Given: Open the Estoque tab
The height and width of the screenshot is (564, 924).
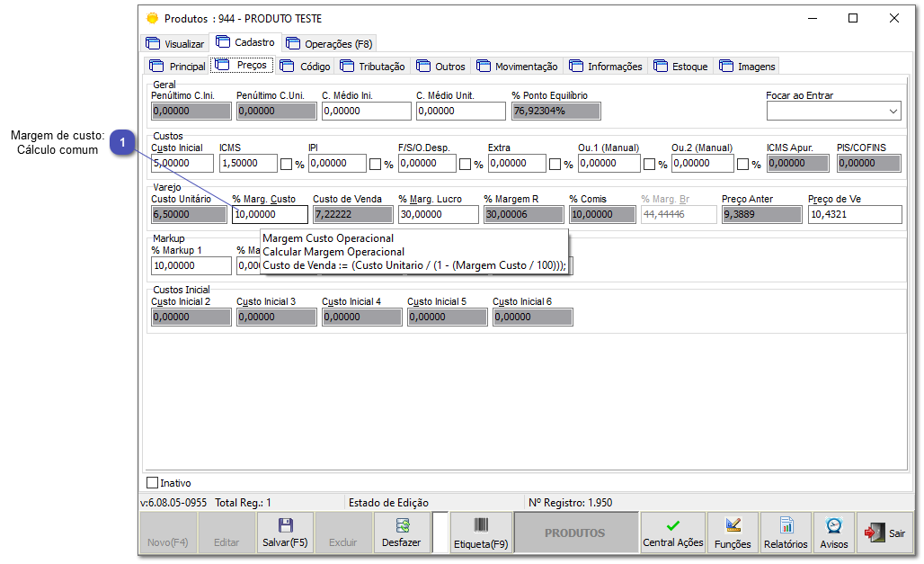Looking at the screenshot, I should point(681,67).
